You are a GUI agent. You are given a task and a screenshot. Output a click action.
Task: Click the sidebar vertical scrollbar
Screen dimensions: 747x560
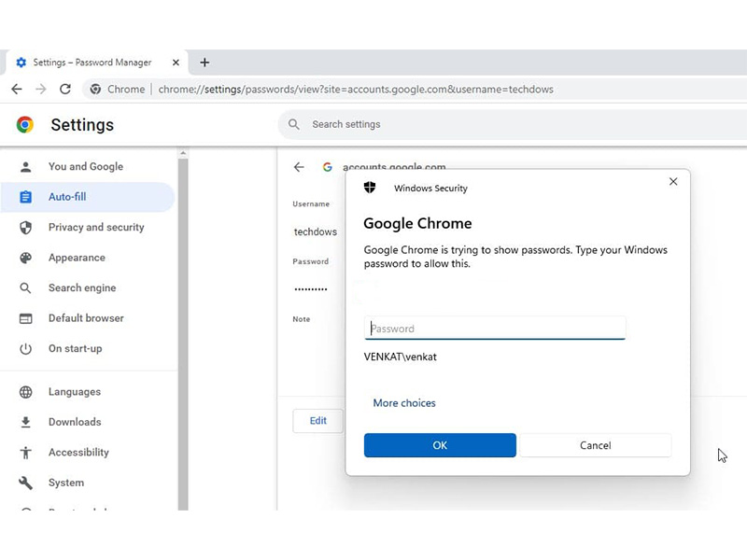[183, 333]
